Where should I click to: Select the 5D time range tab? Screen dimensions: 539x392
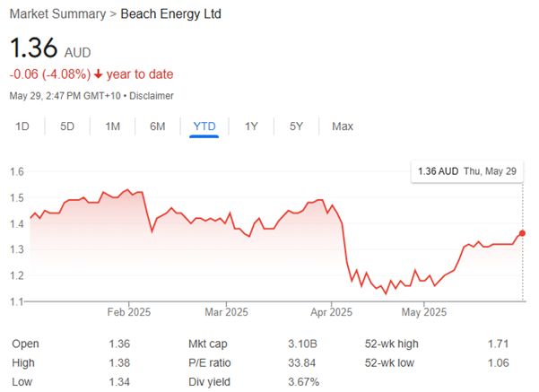click(67, 126)
